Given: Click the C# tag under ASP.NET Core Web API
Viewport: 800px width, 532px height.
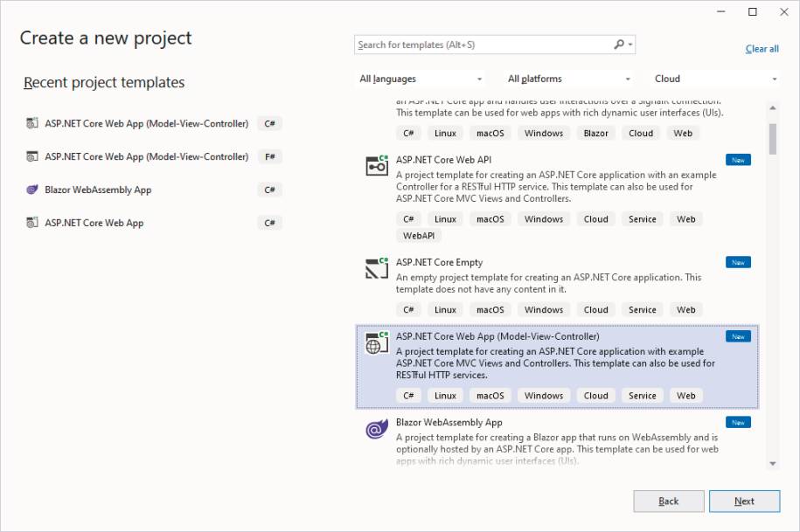Looking at the screenshot, I should [408, 219].
